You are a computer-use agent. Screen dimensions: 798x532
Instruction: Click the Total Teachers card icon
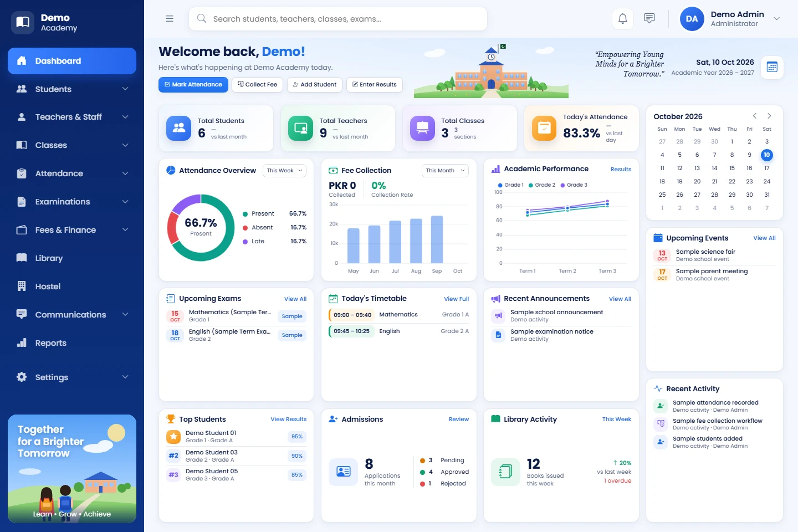click(300, 128)
